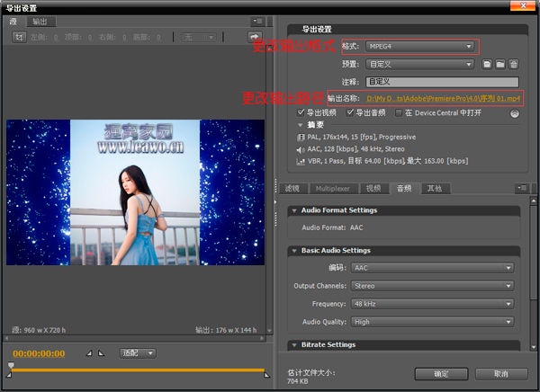Collapse export settings with round arrow icon
Viewport: 540px width, 392px height.
[515, 113]
